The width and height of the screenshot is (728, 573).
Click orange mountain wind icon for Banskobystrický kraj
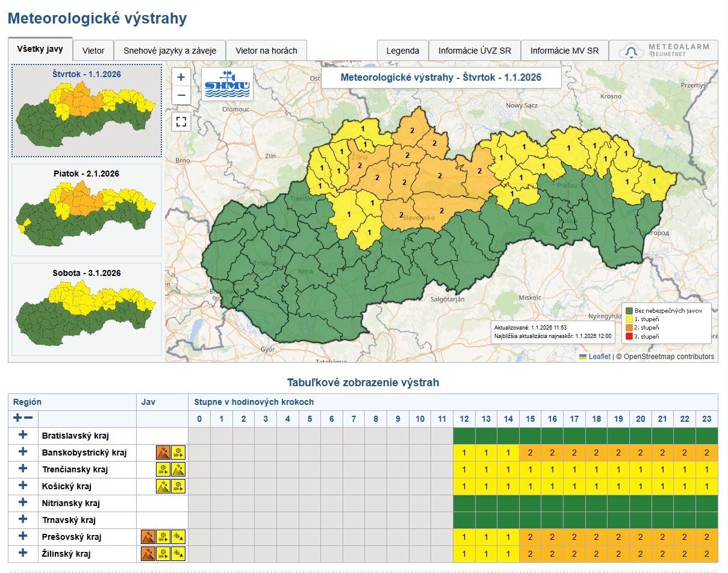pyautogui.click(x=163, y=452)
